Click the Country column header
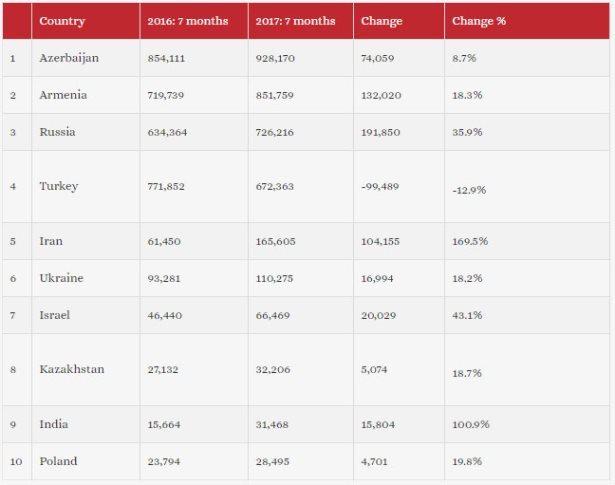The image size is (615, 485). [x=62, y=21]
